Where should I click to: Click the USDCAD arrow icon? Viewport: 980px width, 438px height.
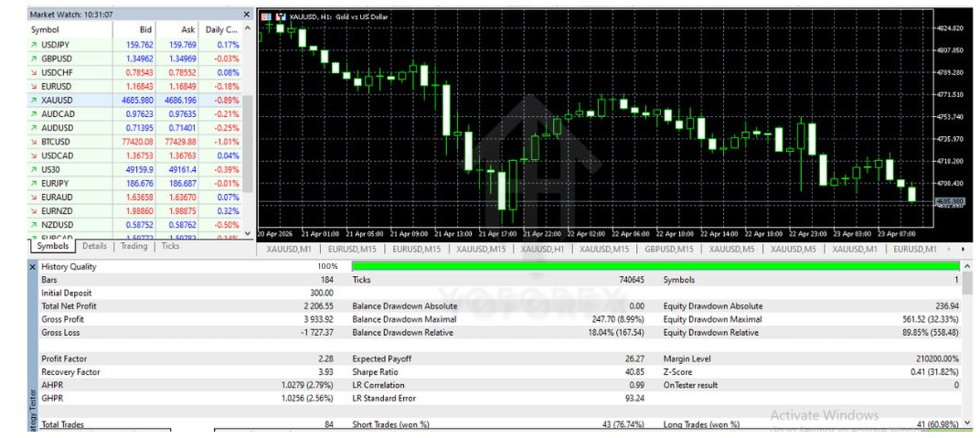click(33, 155)
